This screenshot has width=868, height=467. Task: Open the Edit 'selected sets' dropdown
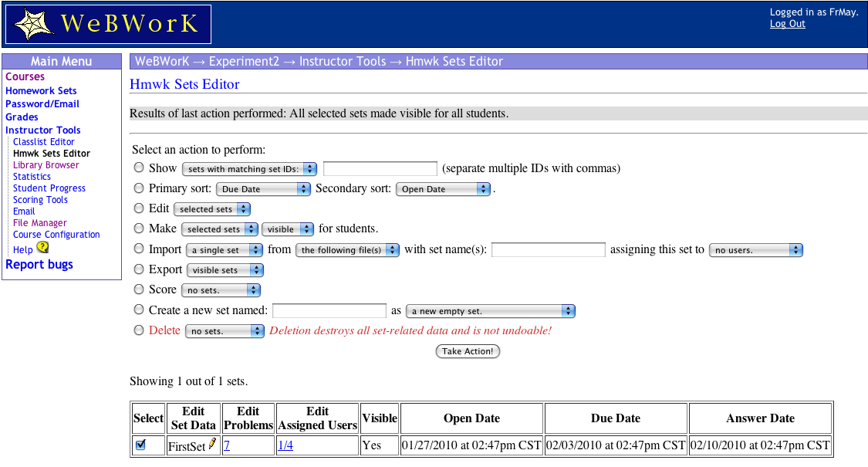[x=212, y=209]
